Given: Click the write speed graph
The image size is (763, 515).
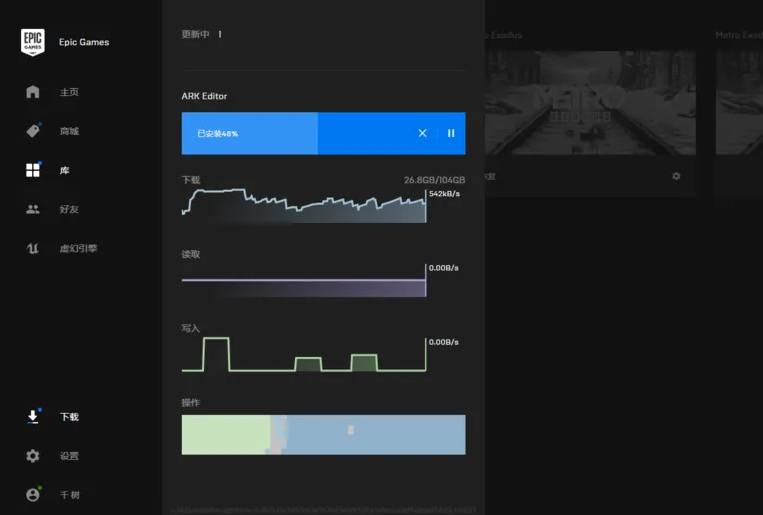Looking at the screenshot, I should (304, 354).
